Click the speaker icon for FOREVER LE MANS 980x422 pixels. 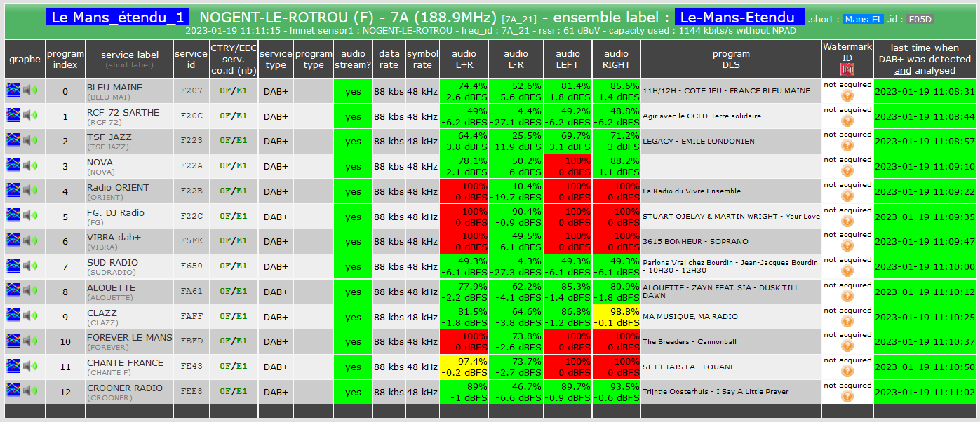pos(30,341)
